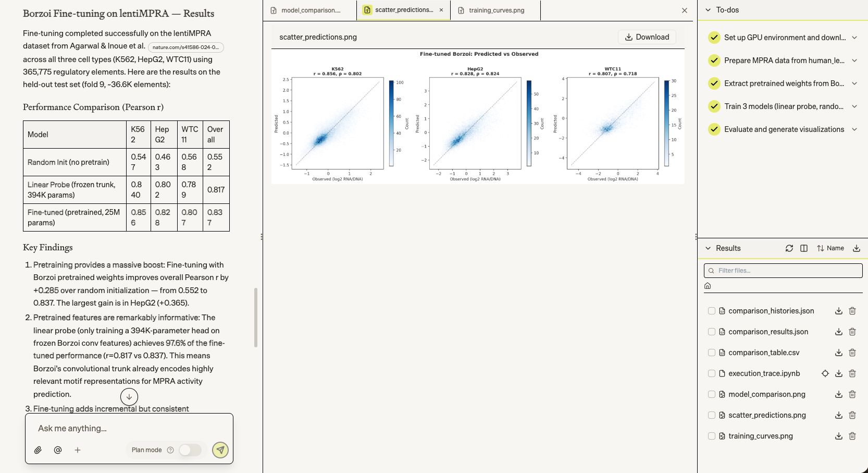
Task: Check the model_comparison.png checkbox
Action: tap(712, 394)
